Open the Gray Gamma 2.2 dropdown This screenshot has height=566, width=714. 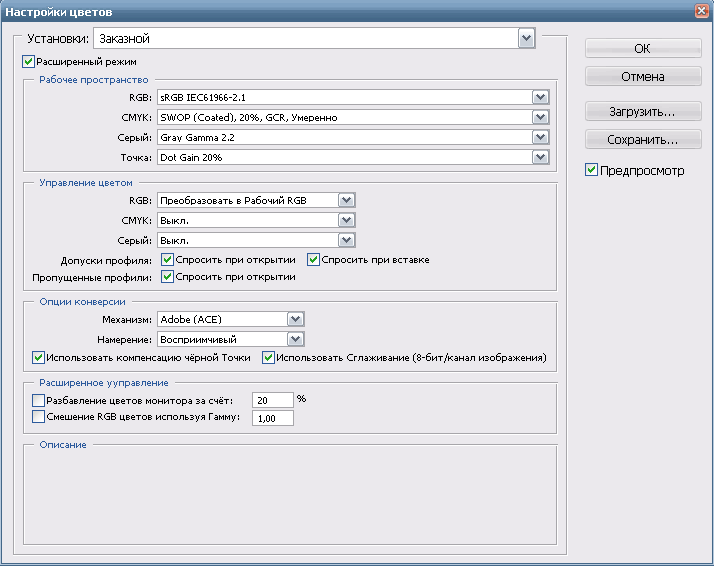[353, 138]
